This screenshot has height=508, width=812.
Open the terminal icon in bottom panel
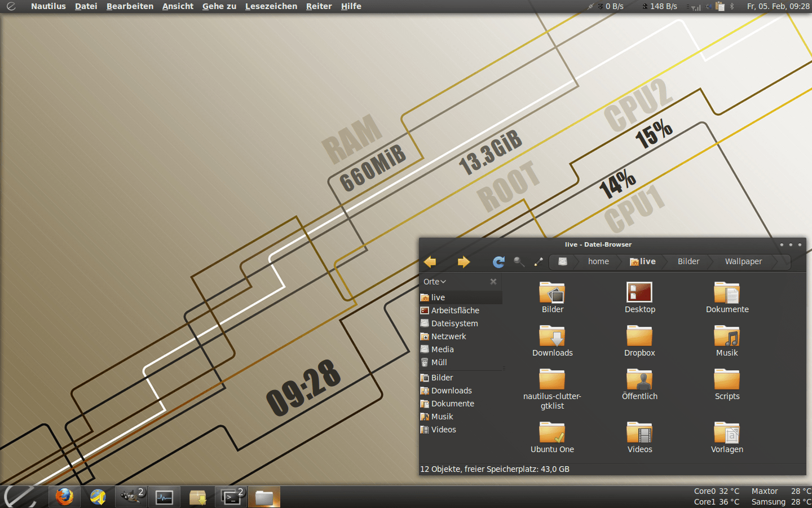231,497
